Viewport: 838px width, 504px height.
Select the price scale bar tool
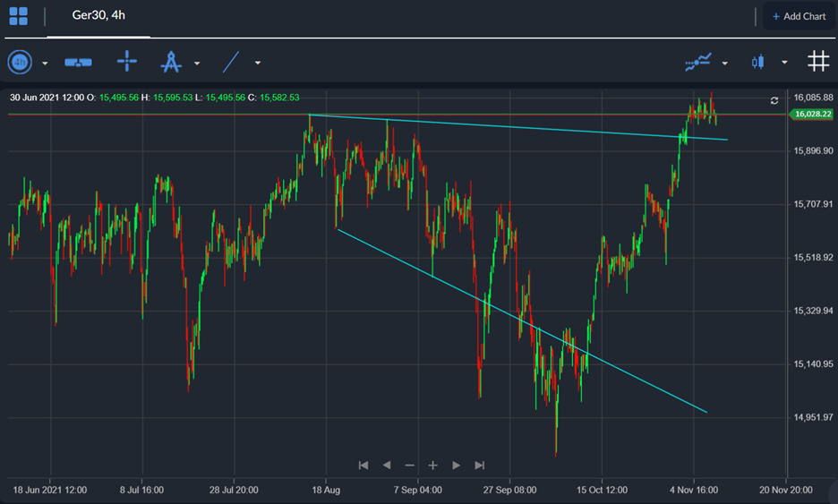click(x=78, y=63)
